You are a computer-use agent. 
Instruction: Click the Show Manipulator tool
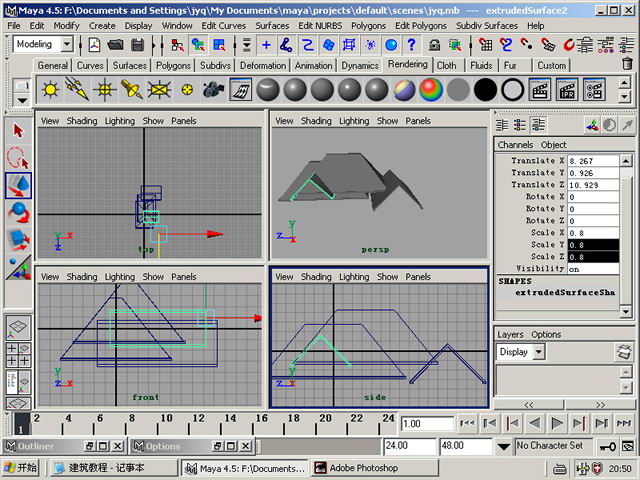(18, 267)
